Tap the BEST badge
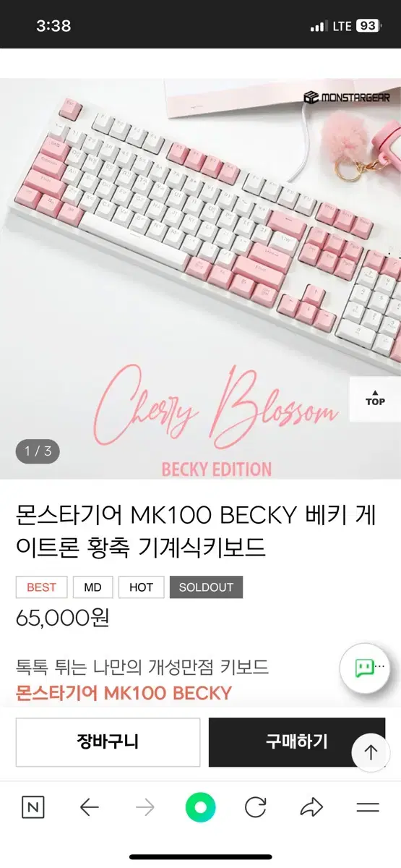Viewport: 401px width, 868px height. click(41, 587)
